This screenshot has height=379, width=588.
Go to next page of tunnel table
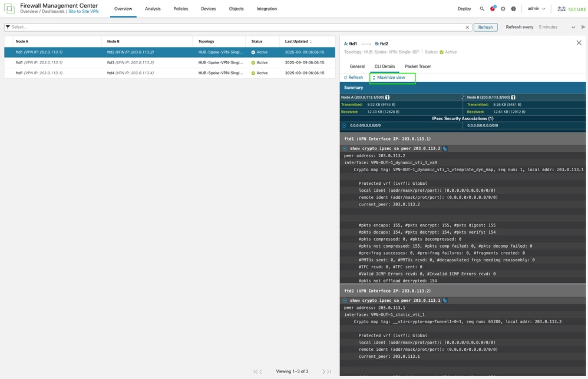[x=323, y=371]
